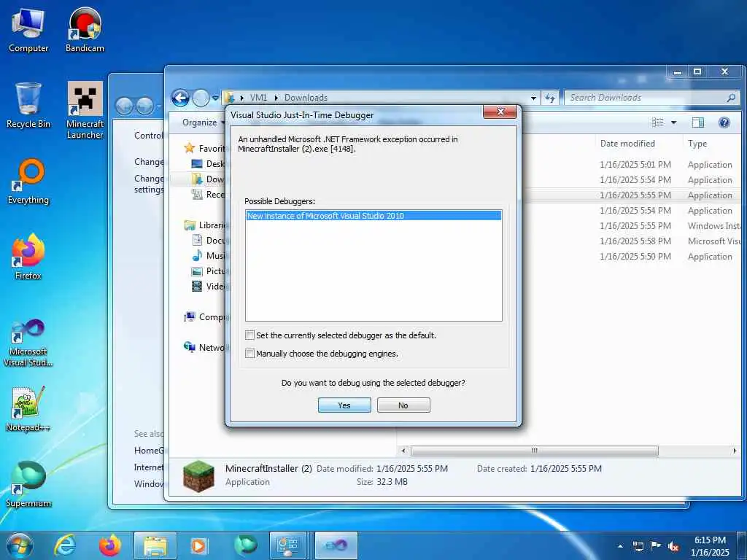Check Manually choose the debugging engines
Image resolution: width=747 pixels, height=560 pixels.
pos(249,354)
